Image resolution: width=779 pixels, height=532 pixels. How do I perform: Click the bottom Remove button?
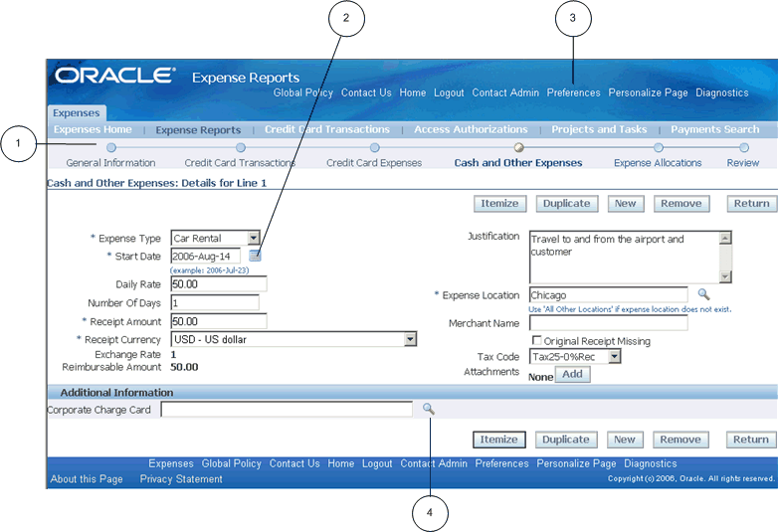[681, 440]
